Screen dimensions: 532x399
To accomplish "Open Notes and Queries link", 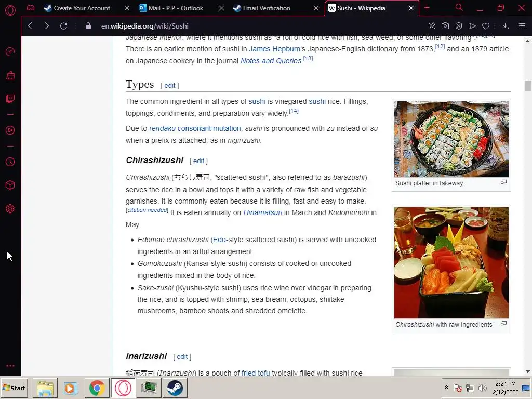I will coord(271,61).
